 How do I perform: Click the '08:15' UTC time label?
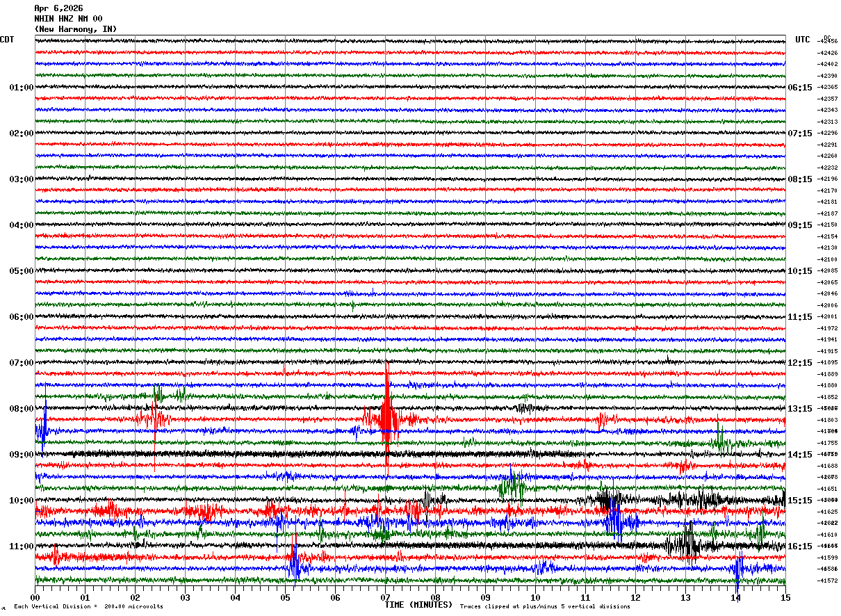(800, 179)
